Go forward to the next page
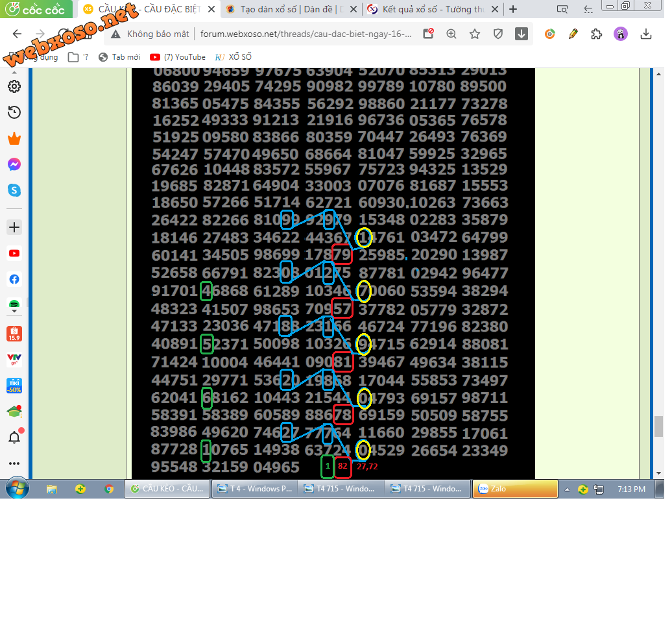The height and width of the screenshot is (618, 672). 40,34
